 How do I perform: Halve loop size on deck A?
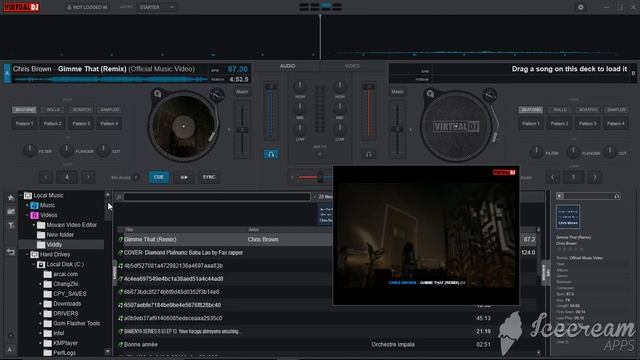point(46,177)
